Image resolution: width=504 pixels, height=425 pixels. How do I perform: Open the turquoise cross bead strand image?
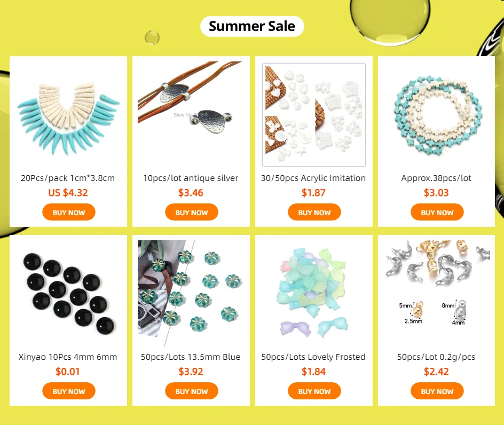(437, 115)
